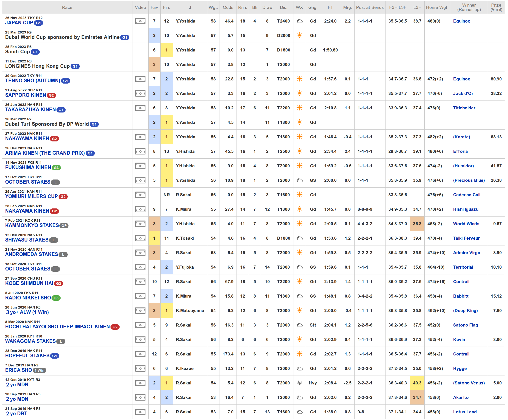508x420 pixels.
Task: Play Erica Sho race video
Action: [140, 369]
